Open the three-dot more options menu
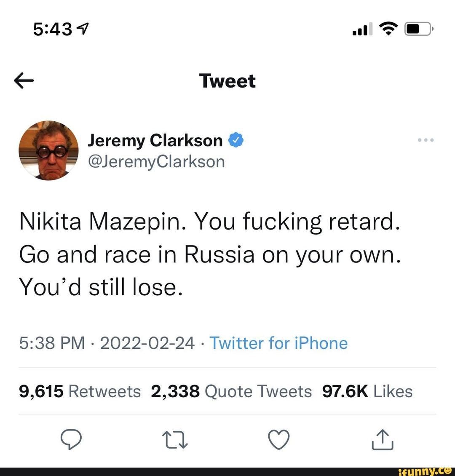Screen dimensions: 455x476 (x=426, y=140)
